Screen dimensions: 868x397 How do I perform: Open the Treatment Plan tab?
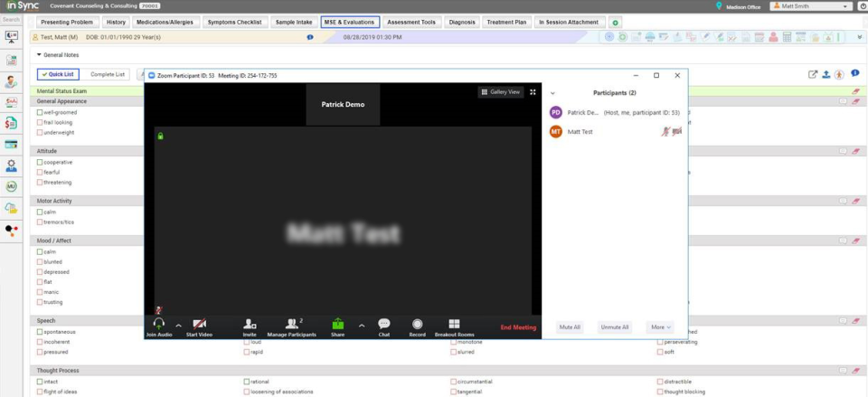pos(506,22)
